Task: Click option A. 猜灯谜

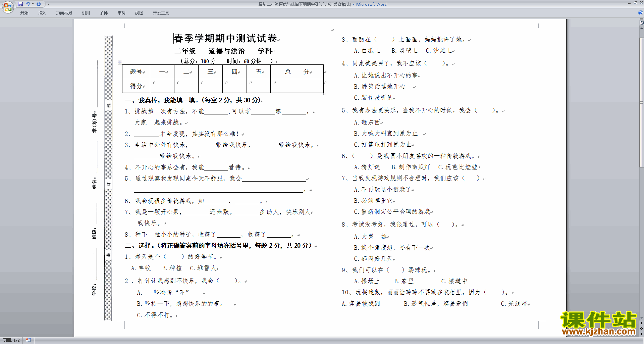Action: (367, 167)
